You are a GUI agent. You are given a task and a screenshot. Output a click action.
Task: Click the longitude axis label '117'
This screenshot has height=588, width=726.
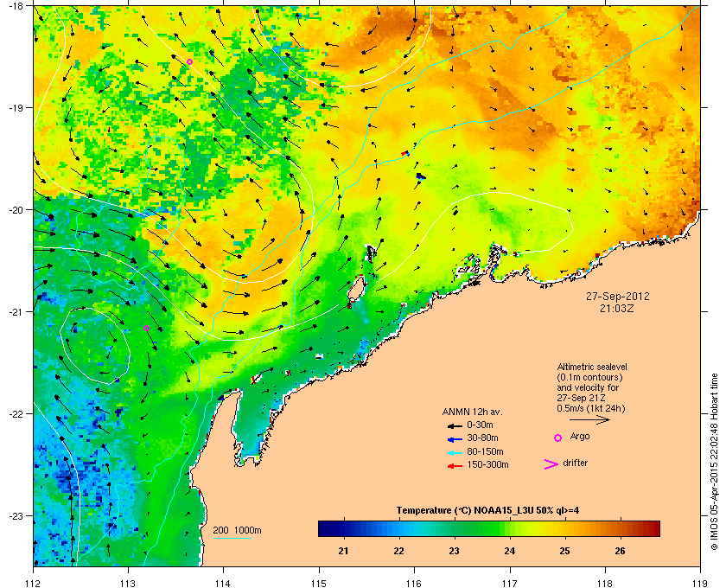[x=510, y=583]
